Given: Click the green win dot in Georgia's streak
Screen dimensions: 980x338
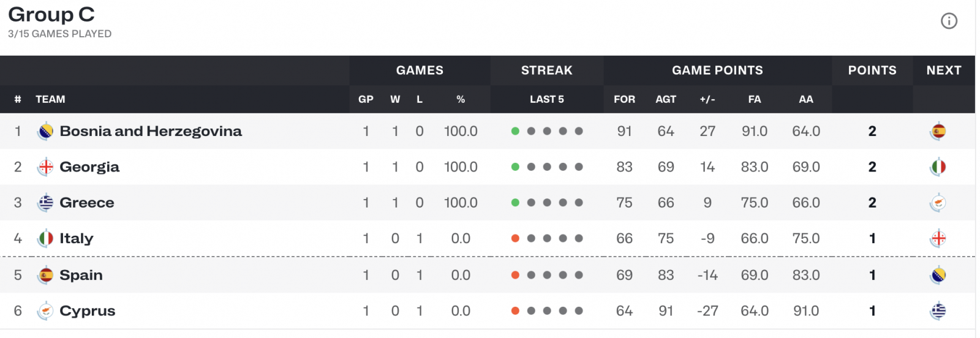Looking at the screenshot, I should point(515,167).
